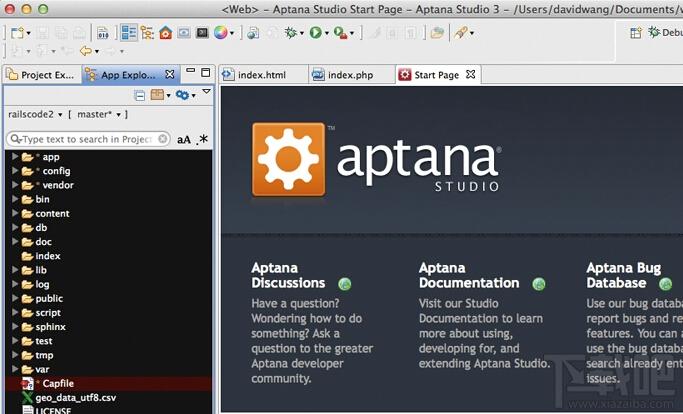
Task: Click the green bug Debug icon
Action: (x=291, y=32)
